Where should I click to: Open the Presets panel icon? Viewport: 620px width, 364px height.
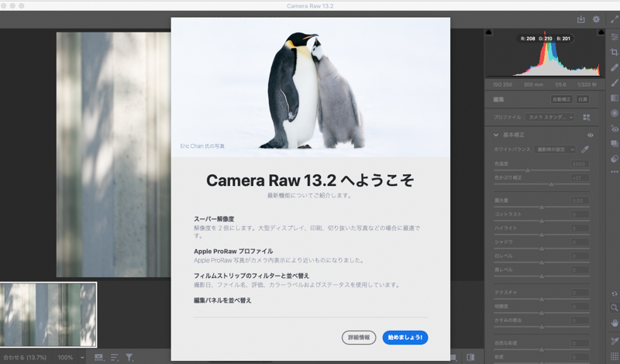pyautogui.click(x=614, y=159)
